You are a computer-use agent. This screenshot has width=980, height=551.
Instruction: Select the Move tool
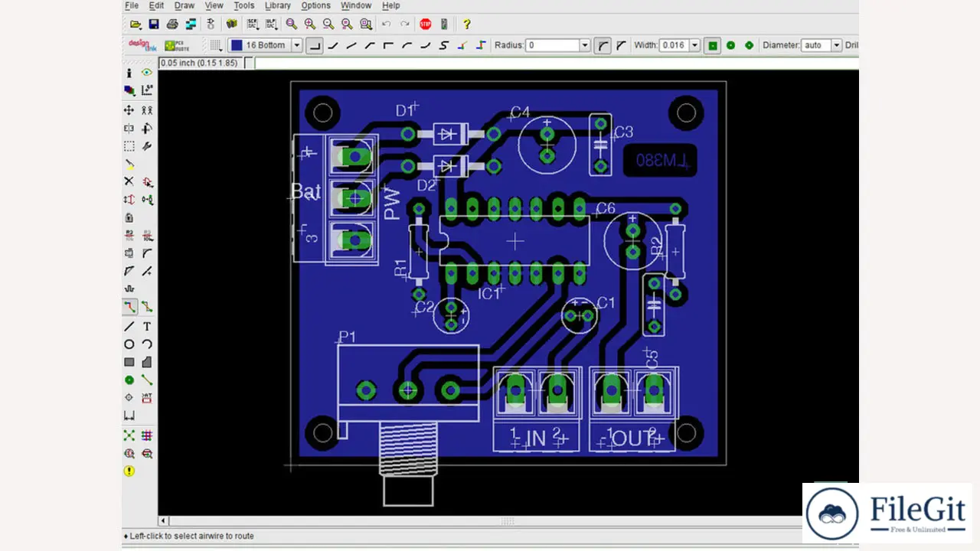coord(129,110)
